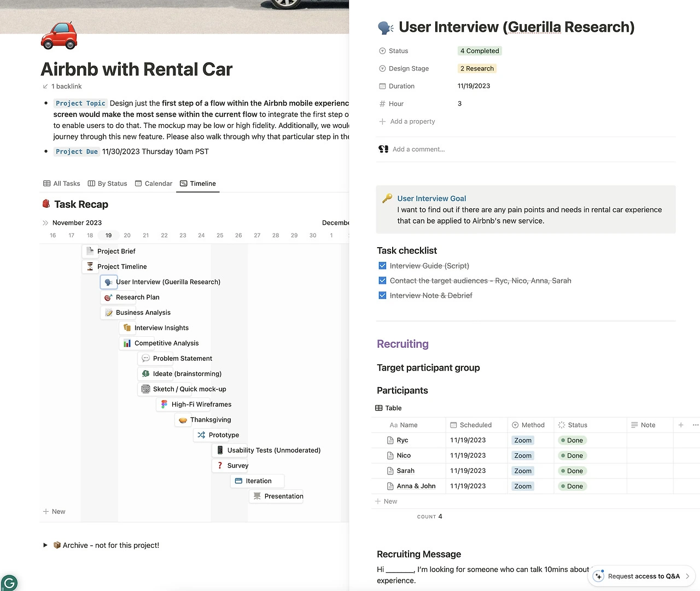Open the Done status dropdown for Nico
700x591 pixels.
pyautogui.click(x=572, y=455)
